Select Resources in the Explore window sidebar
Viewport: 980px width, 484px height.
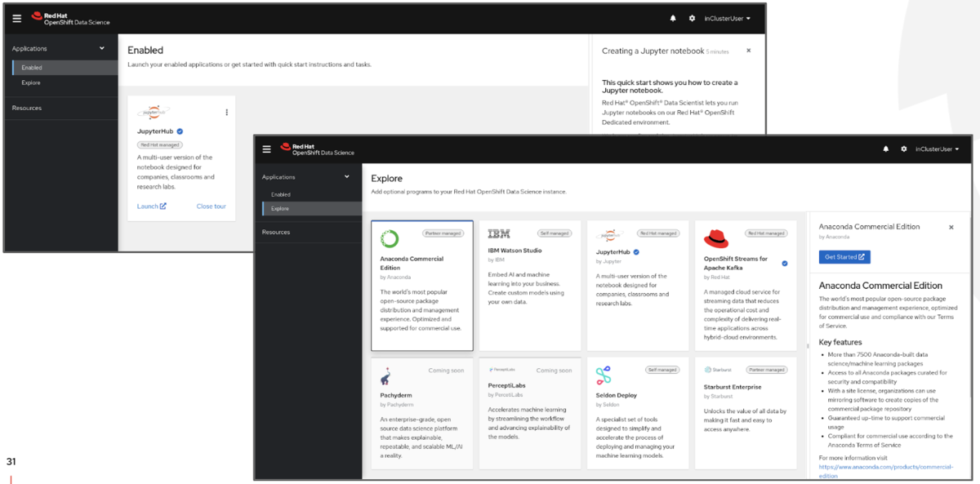pyautogui.click(x=307, y=232)
